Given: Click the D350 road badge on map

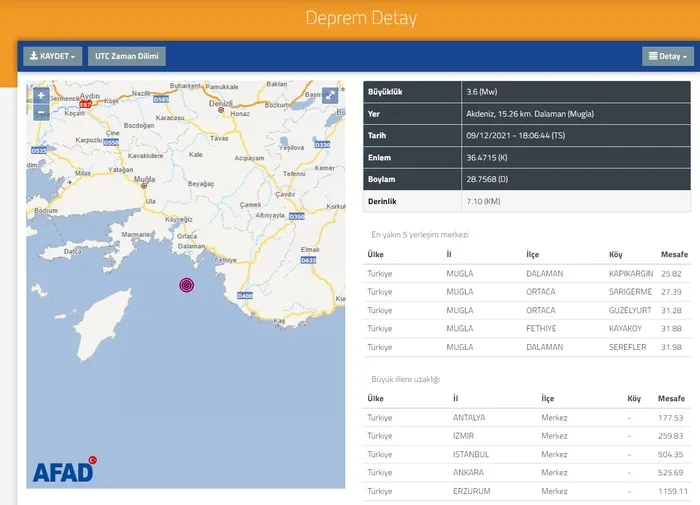Looking at the screenshot, I should tap(296, 217).
